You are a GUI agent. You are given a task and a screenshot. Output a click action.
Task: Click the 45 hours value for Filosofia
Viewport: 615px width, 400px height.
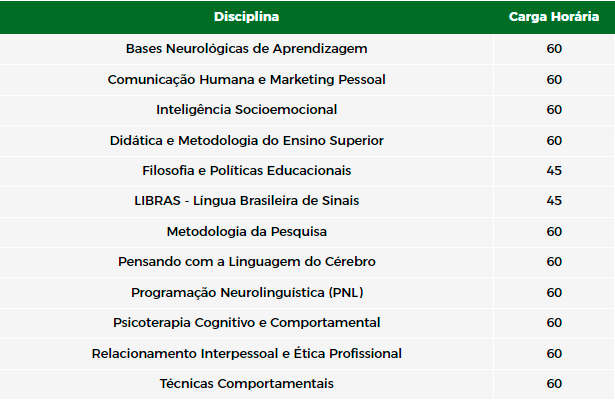click(x=554, y=171)
